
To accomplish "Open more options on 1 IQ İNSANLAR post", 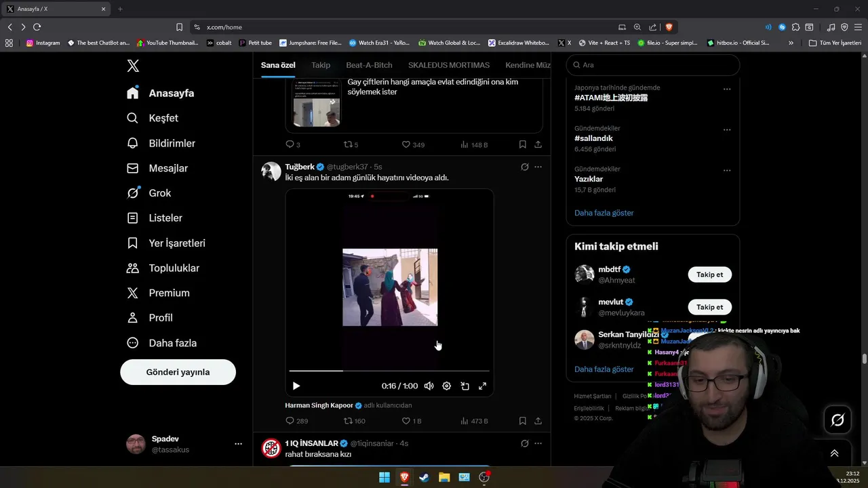I will (x=538, y=443).
